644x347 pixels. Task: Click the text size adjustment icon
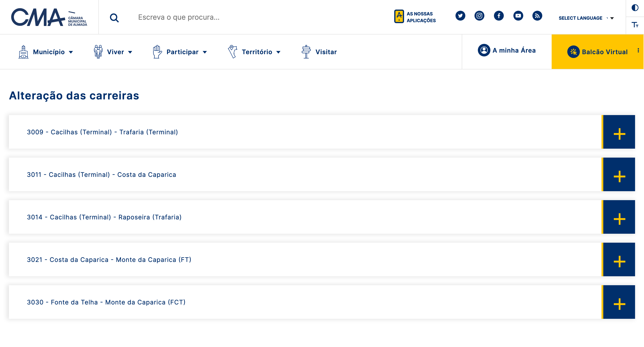coord(635,25)
